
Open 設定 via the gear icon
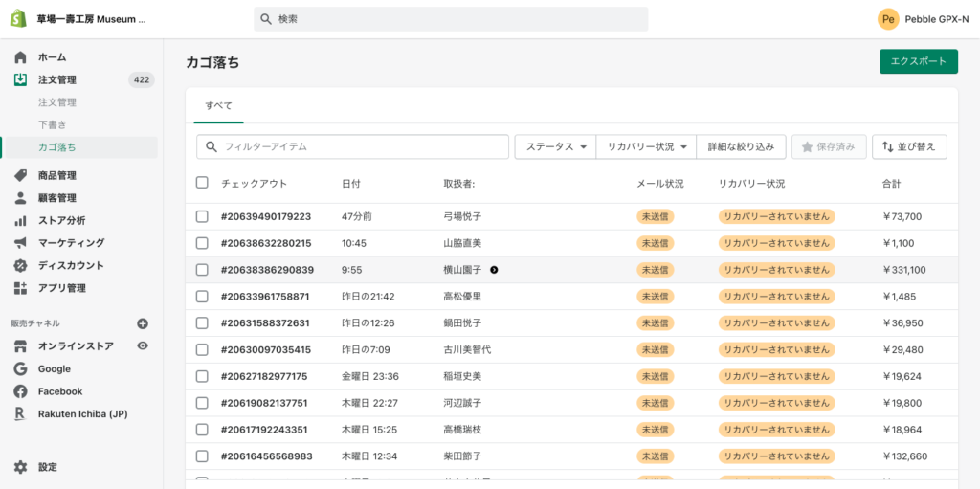click(x=20, y=467)
